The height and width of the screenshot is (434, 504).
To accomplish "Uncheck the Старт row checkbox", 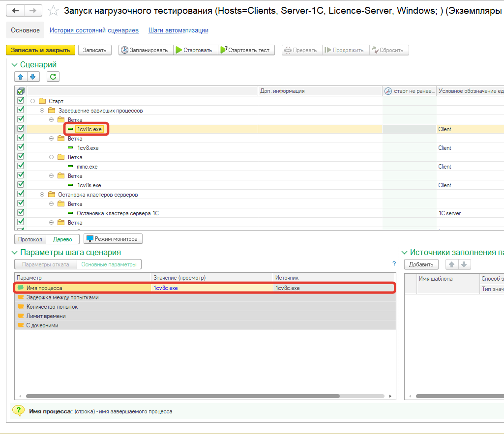I will pos(21,101).
